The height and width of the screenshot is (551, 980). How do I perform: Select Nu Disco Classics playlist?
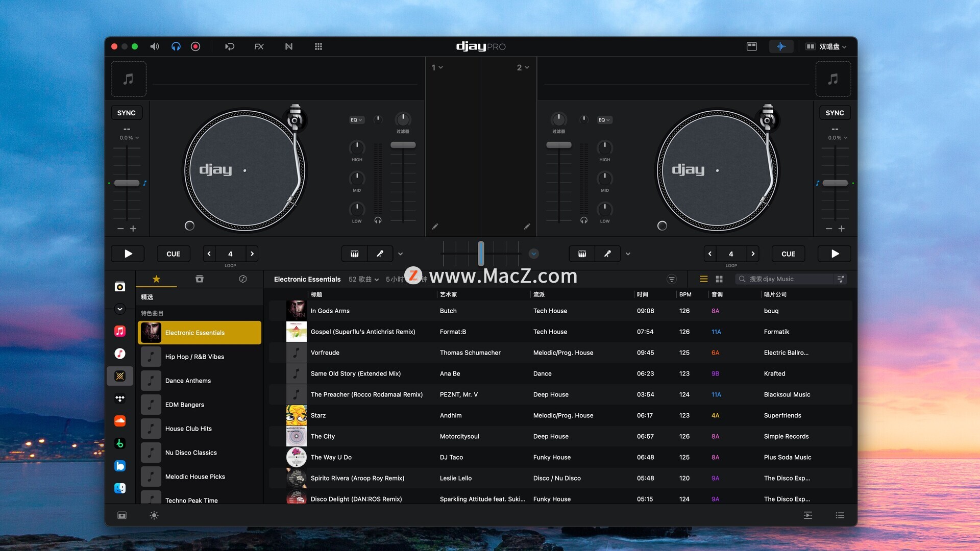pyautogui.click(x=200, y=453)
